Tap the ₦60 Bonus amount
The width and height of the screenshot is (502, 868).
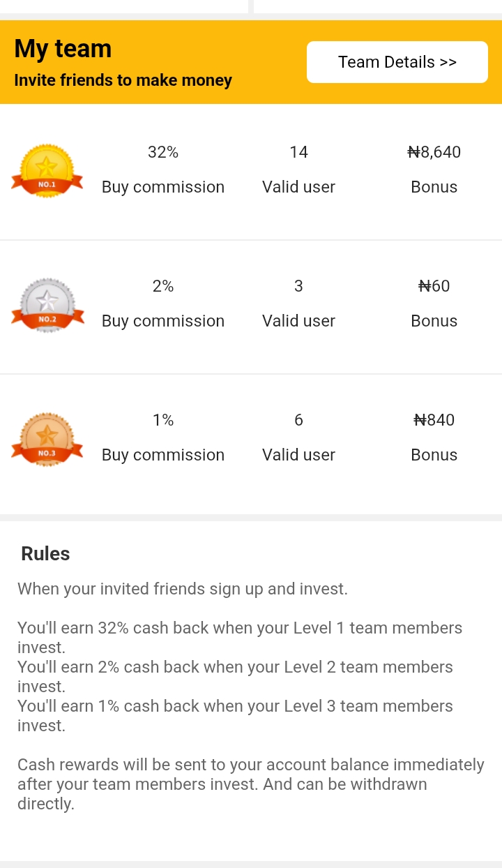pos(434,286)
